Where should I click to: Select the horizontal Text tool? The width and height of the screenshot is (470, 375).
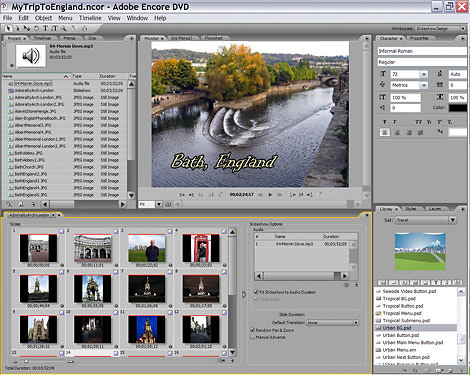(45, 28)
